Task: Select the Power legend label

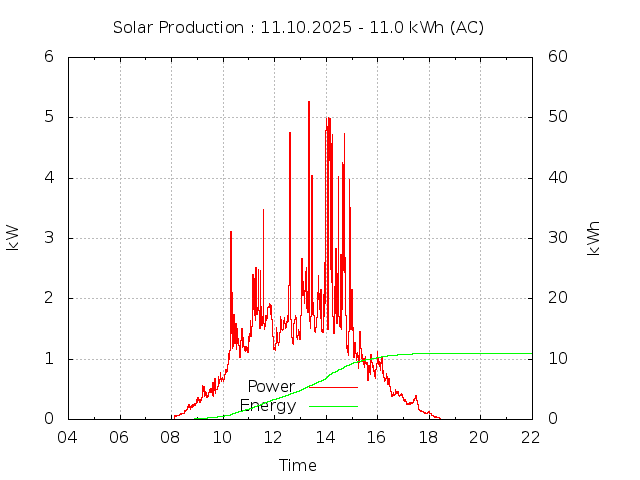Action: coord(271,386)
